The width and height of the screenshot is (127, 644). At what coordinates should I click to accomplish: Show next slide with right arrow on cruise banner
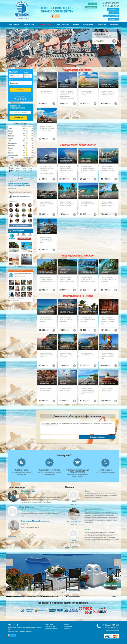pos(117,562)
